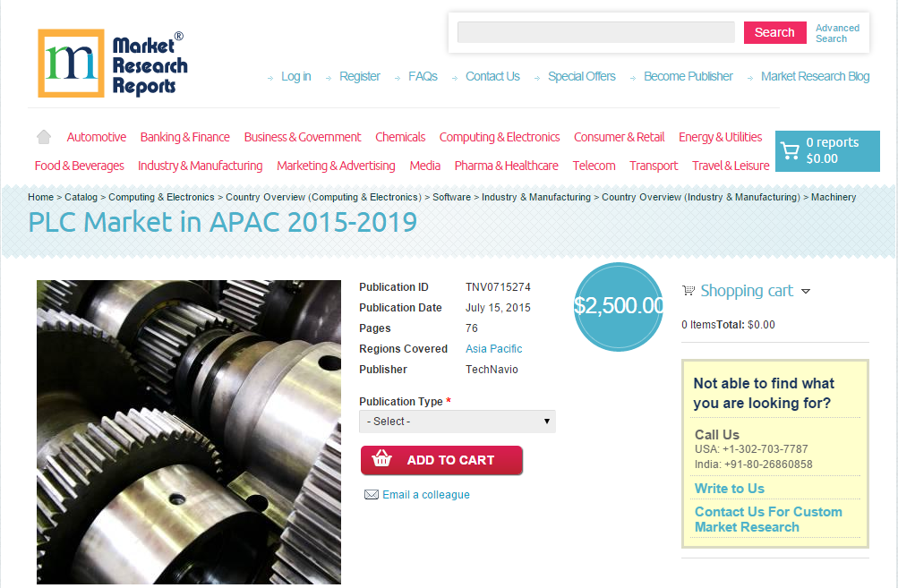The width and height of the screenshot is (898, 588).
Task: Open the Telecom category menu
Action: coord(594,166)
